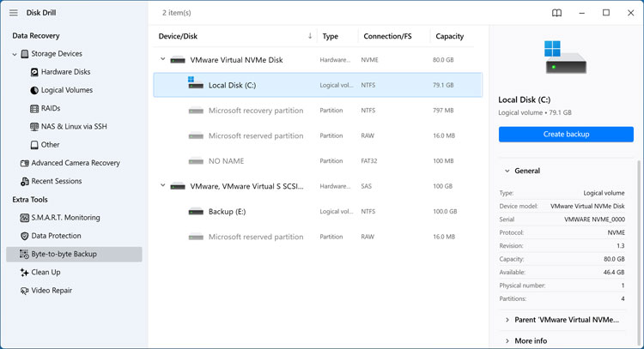
Task: Click the FAT32 file system cell
Action: pos(369,160)
